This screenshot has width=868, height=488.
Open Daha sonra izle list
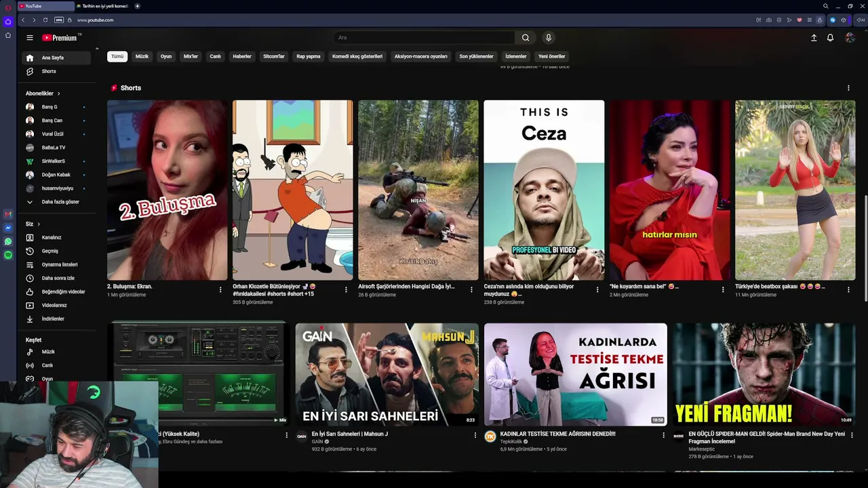click(56, 278)
